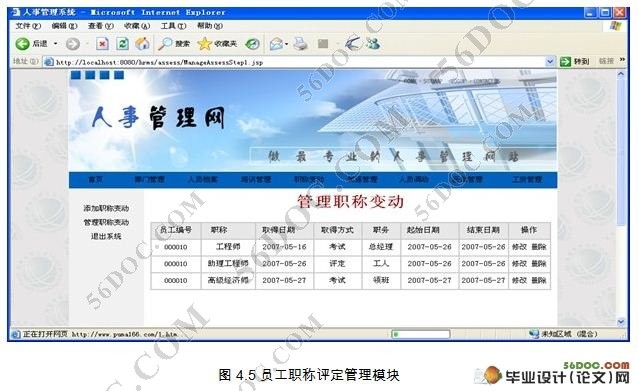The image size is (638, 391).
Task: Click the page icon in address bar
Action: (48, 62)
